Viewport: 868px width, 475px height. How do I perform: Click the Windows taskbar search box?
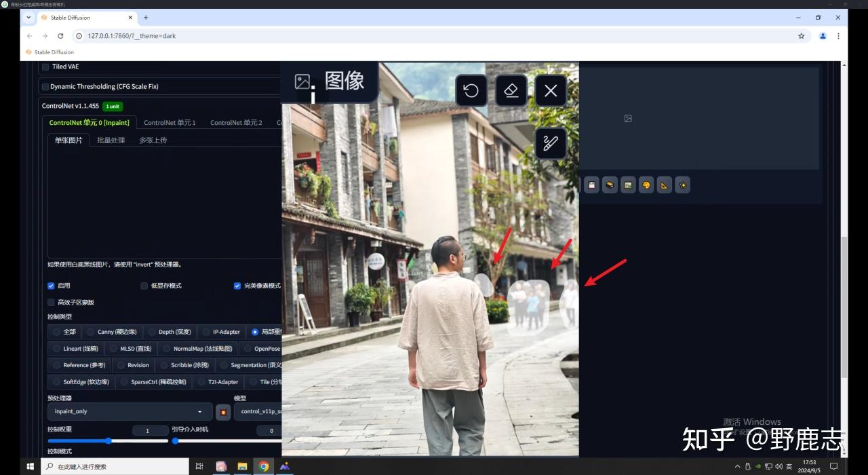tap(115, 466)
